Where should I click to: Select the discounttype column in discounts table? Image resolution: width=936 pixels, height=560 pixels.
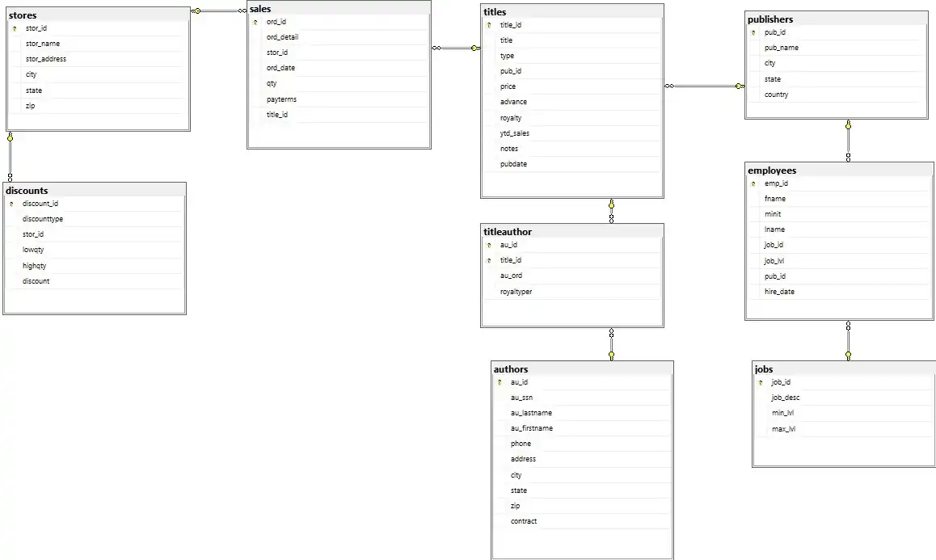[x=43, y=219]
